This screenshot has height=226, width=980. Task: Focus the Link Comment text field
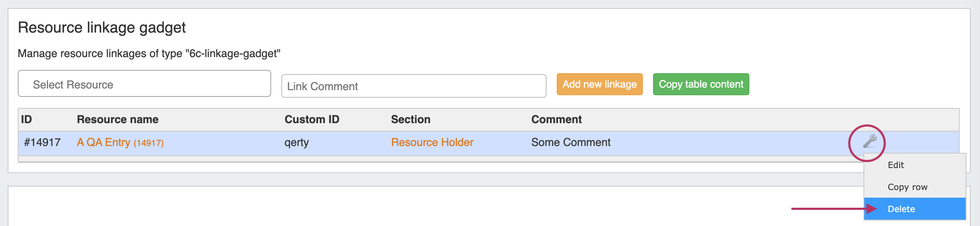pyautogui.click(x=414, y=86)
